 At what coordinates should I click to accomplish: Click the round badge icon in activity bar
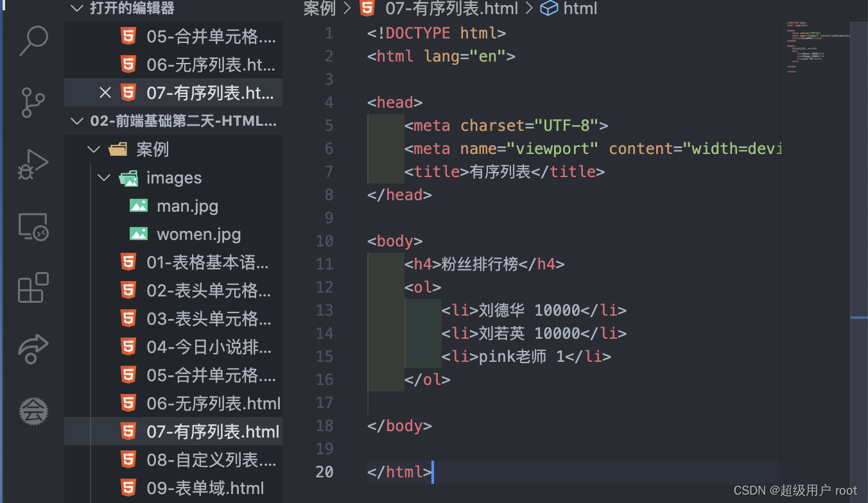(33, 411)
